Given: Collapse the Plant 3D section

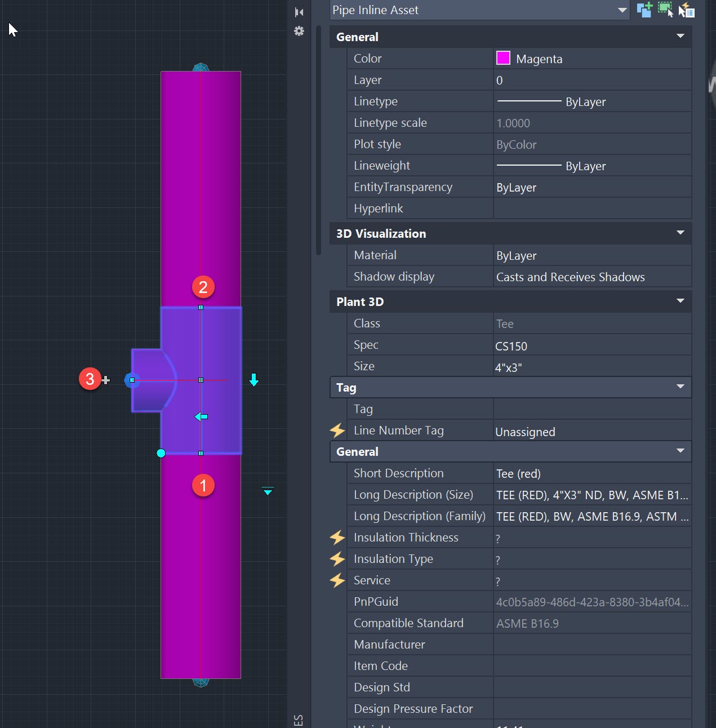Looking at the screenshot, I should pyautogui.click(x=680, y=301).
